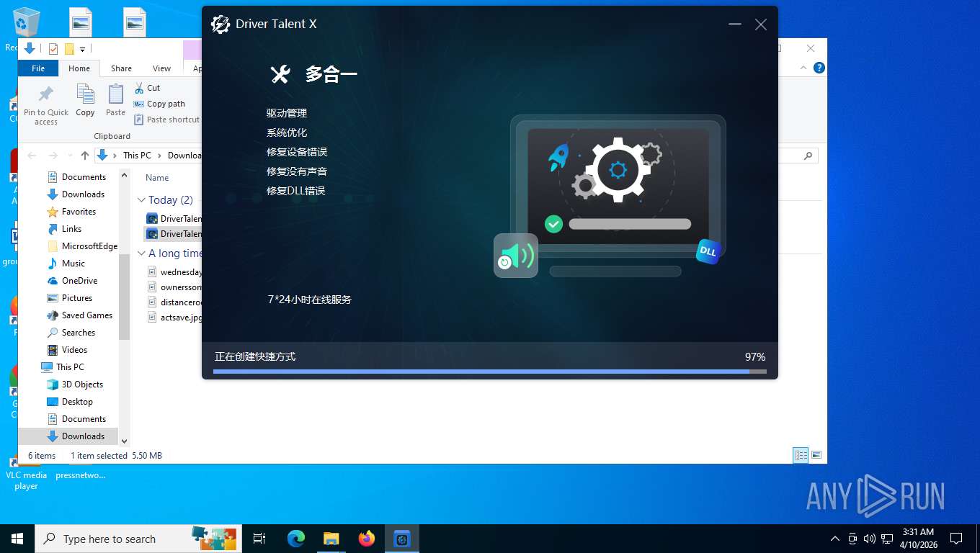
Task: Click the 7*24小时在线服务 text
Action: click(x=309, y=300)
